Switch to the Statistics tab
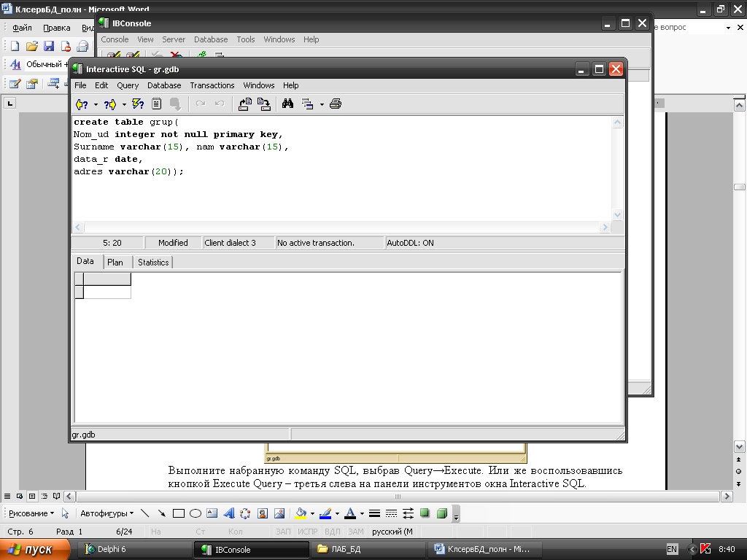This screenshot has width=747, height=560. coord(153,262)
